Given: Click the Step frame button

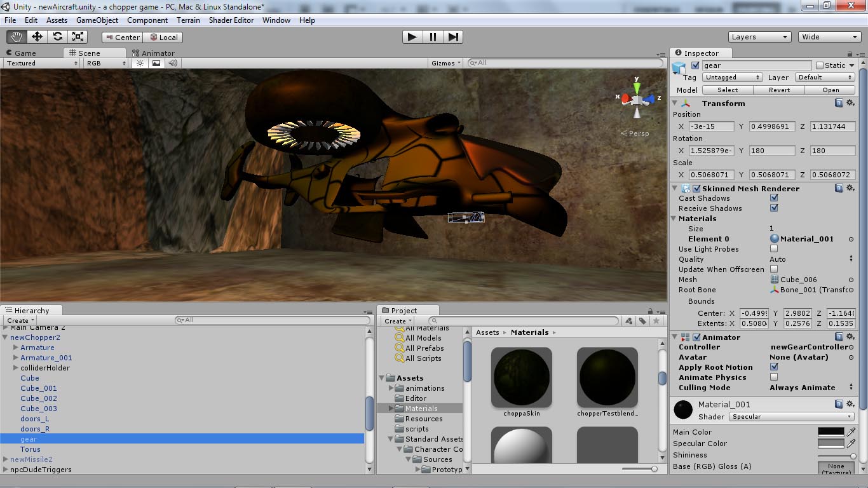Looking at the screenshot, I should pos(452,37).
